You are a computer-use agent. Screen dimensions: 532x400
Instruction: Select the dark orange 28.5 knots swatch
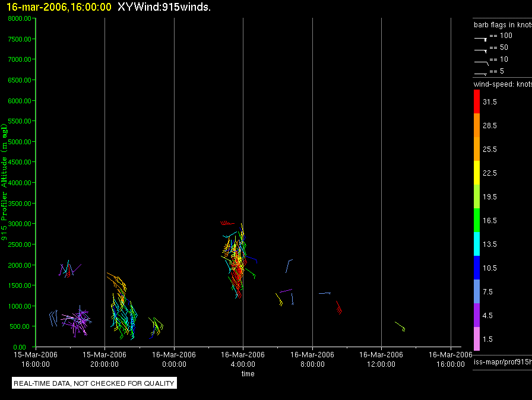point(477,125)
